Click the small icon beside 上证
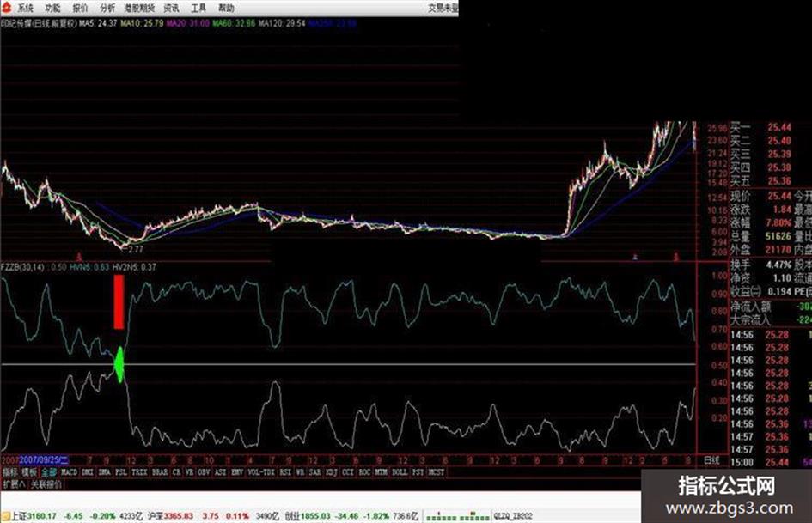Screen dimensions: 812x523 coord(6,516)
